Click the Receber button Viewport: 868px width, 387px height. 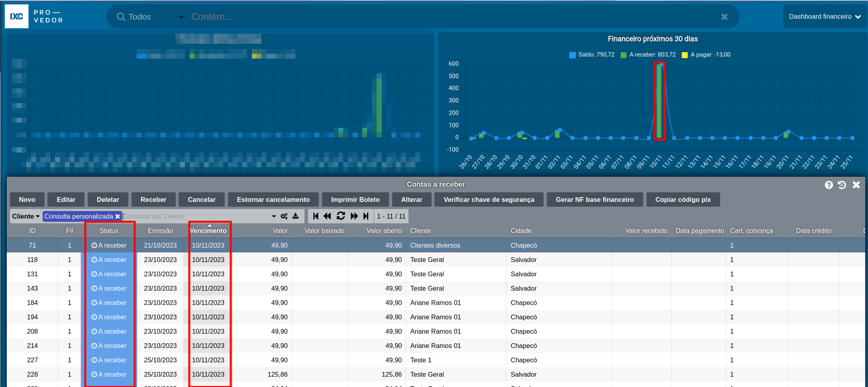click(153, 199)
